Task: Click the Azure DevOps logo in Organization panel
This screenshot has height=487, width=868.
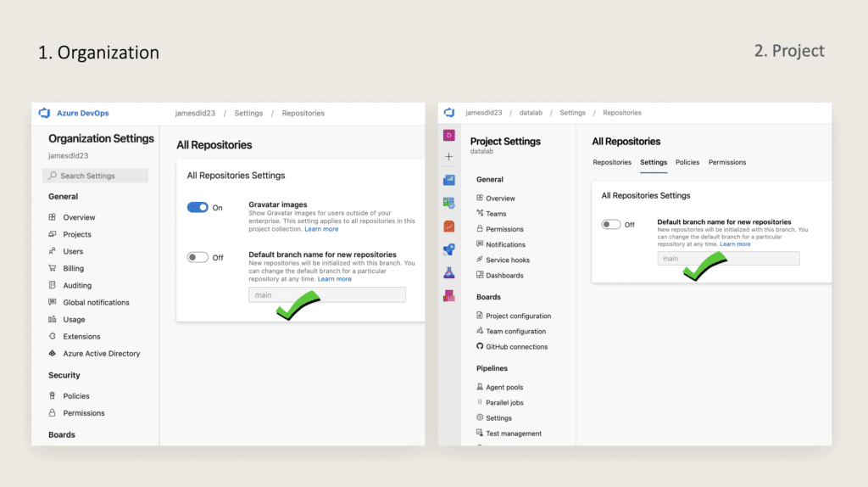Action: click(45, 113)
